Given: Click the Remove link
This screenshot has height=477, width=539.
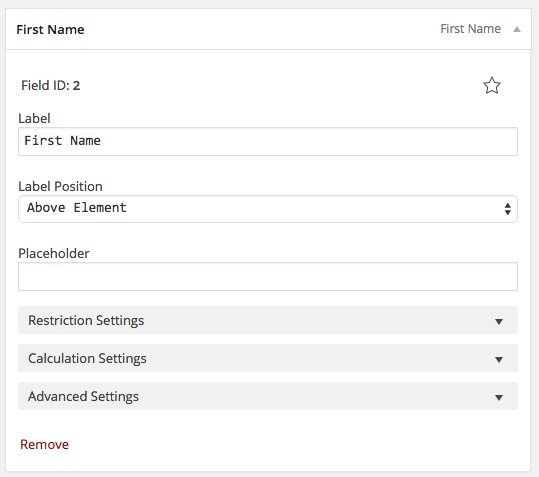Looking at the screenshot, I should tap(44, 444).
